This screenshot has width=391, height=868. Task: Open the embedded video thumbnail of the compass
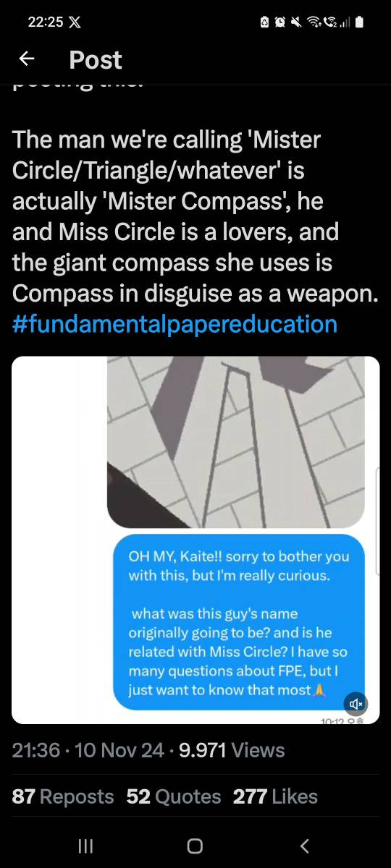pos(243,442)
